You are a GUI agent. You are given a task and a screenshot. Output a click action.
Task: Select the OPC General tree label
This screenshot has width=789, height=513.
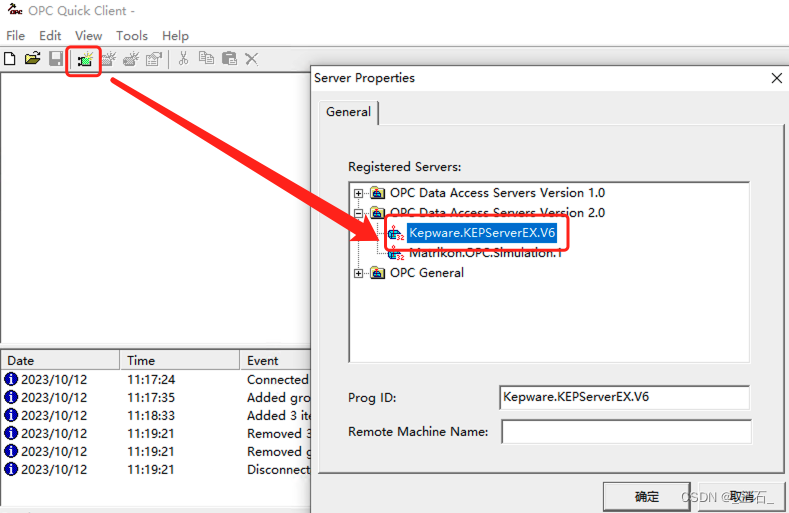pyautogui.click(x=427, y=273)
